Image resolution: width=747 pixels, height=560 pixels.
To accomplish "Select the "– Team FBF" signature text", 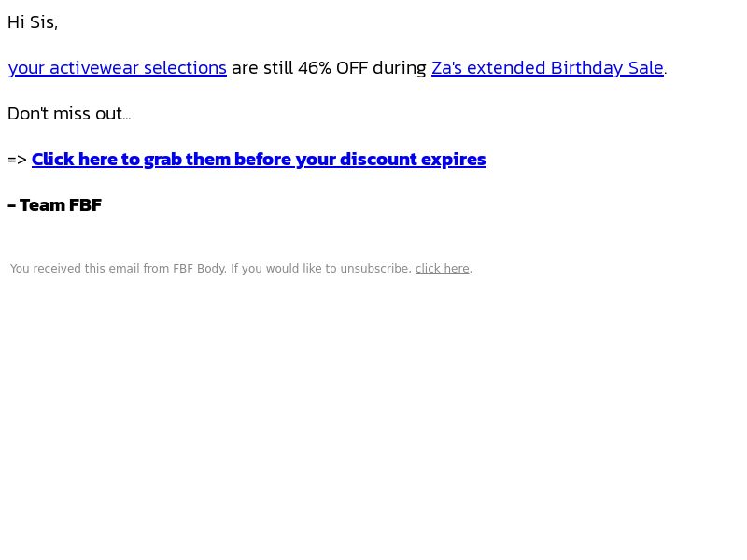I will point(55,205).
